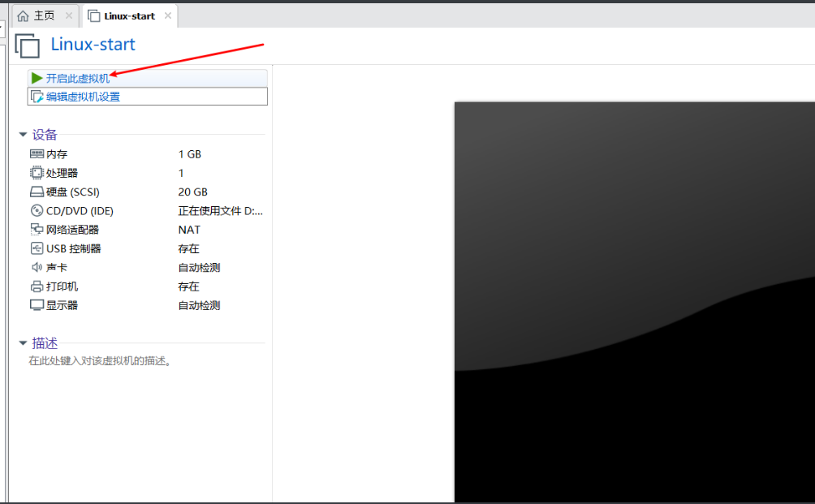Click the 打印机 printer label
Screen dimensions: 815x504
click(62, 286)
